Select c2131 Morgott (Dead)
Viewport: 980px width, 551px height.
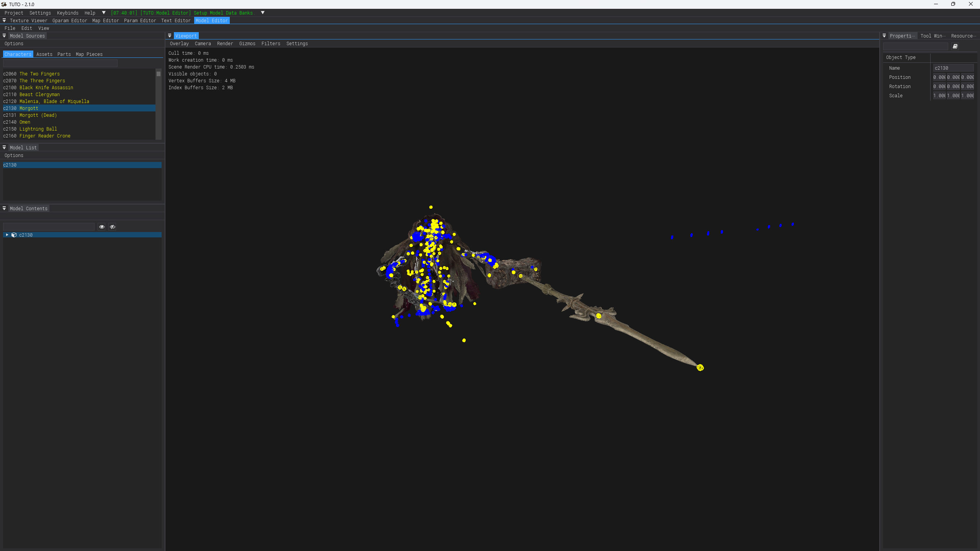pyautogui.click(x=79, y=115)
